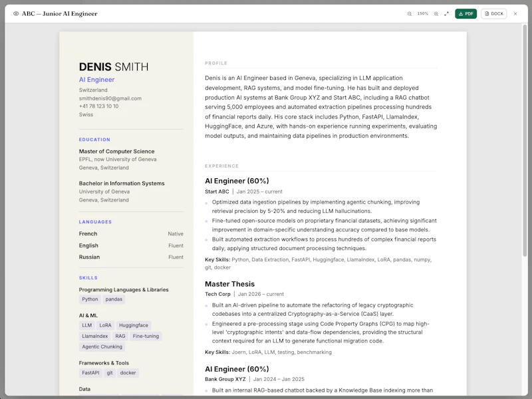This screenshot has width=532, height=399.
Task: Click the AI Engineer subtitle in sidebar
Action: point(96,80)
